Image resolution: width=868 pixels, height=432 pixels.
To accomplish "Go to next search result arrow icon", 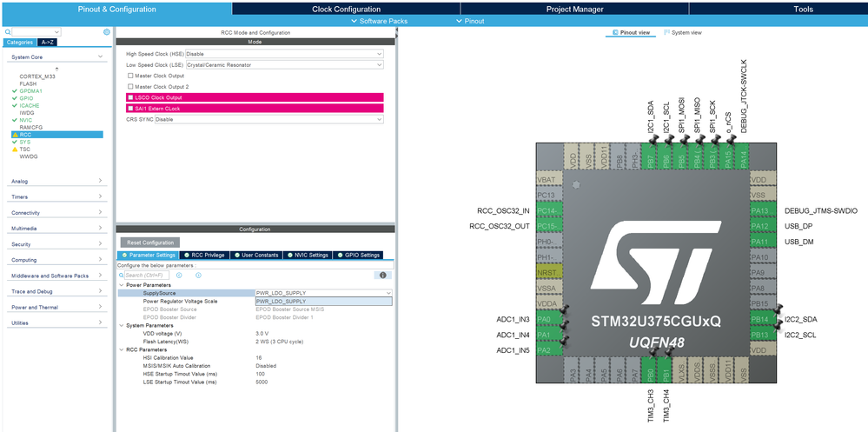I will [x=198, y=276].
